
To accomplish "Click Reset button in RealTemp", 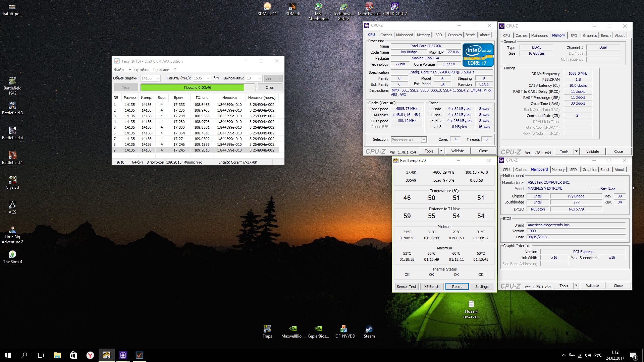I will pos(457,287).
